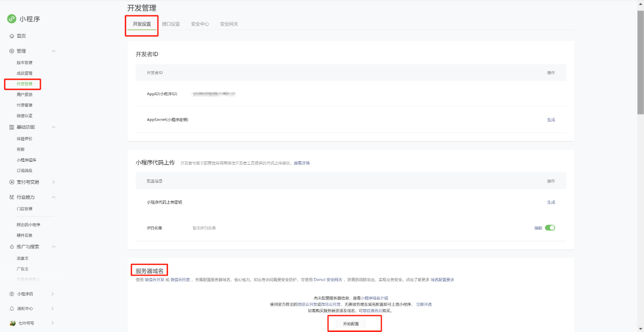Click the 服务器域名 heading
Screen dimensions: 644x332
tap(149, 271)
